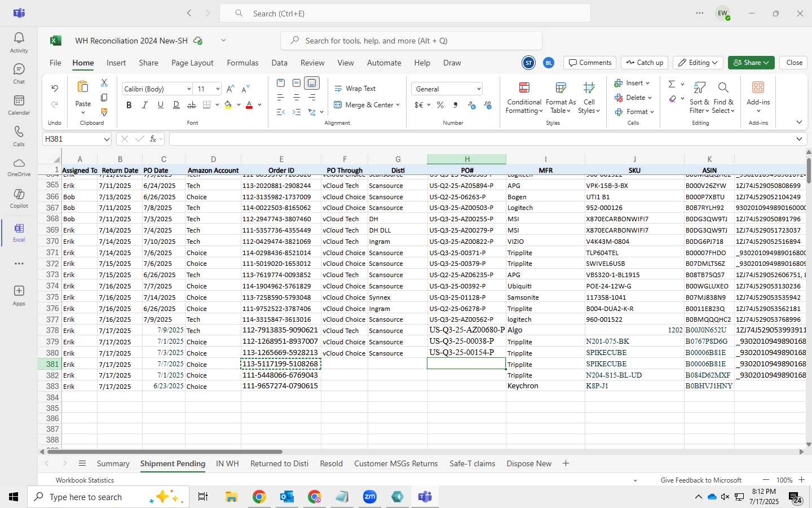Switch to the Summary sheet tab
The image size is (812, 508).
tap(113, 463)
